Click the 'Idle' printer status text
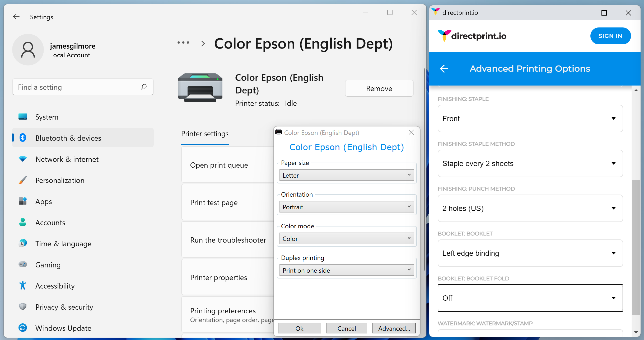 coord(291,103)
